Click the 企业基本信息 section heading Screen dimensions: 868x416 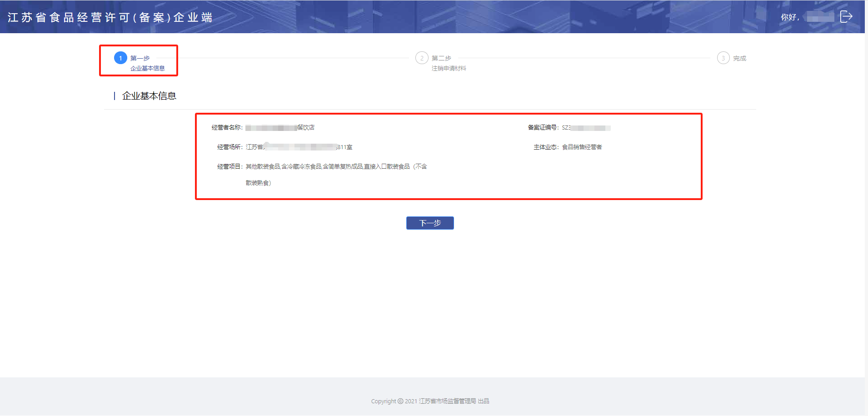point(149,96)
